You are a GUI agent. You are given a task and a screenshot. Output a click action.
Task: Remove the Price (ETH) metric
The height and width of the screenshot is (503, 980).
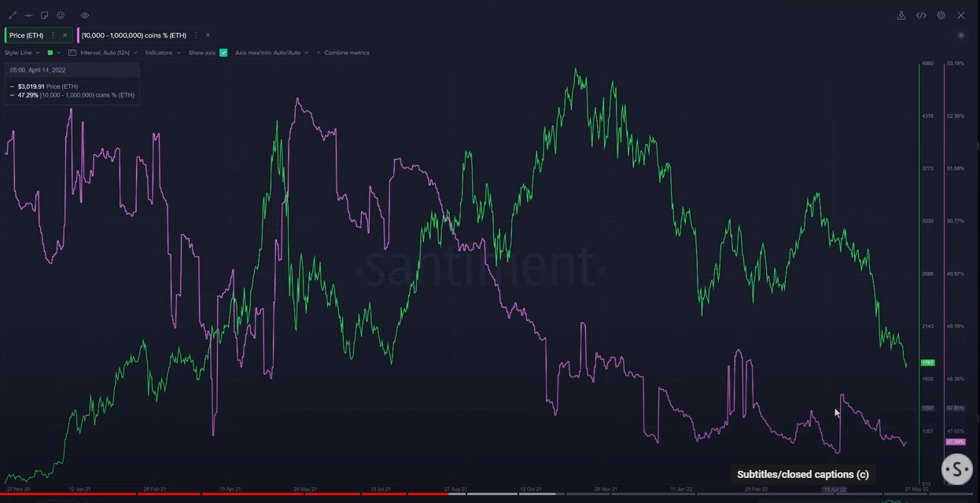[64, 35]
